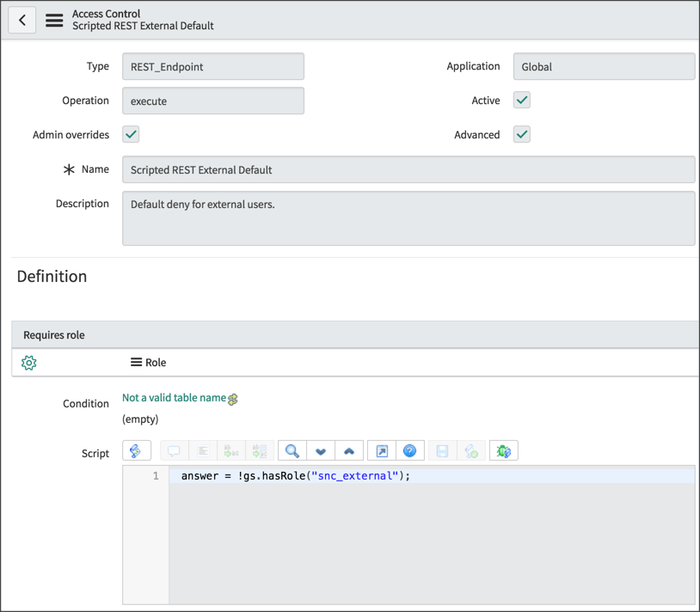Screen dimensions: 700x612
Task: Open the personalize list gear on Requires role
Action: point(28,362)
